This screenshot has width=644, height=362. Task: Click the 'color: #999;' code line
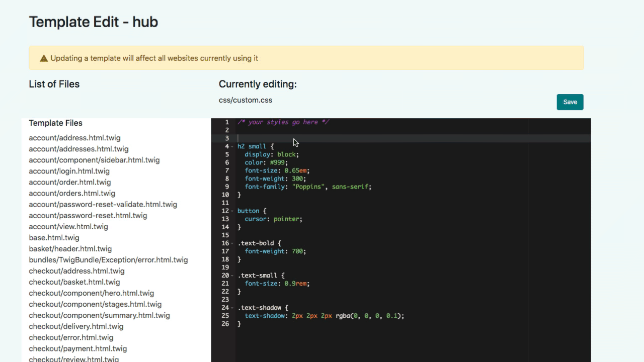pos(266,162)
